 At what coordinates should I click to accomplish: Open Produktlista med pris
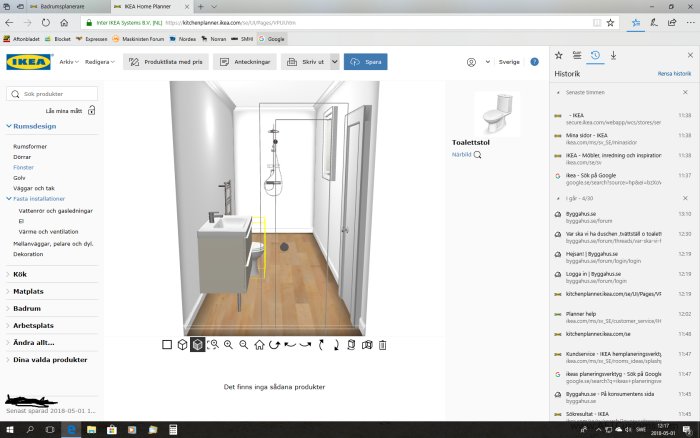pos(166,62)
